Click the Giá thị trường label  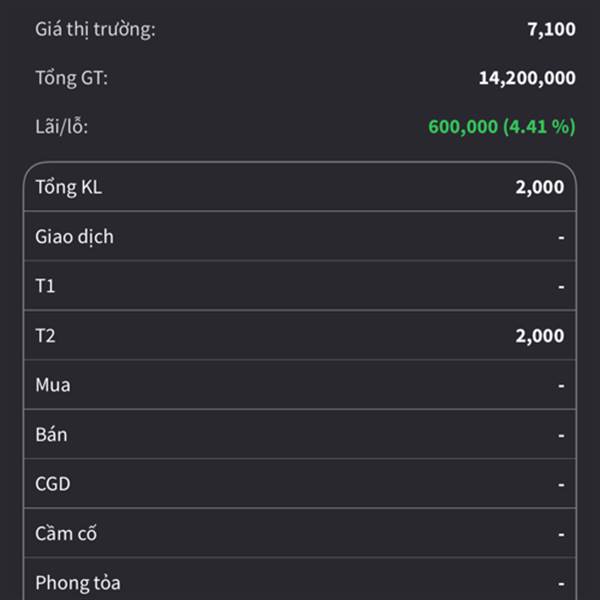[x=95, y=29]
